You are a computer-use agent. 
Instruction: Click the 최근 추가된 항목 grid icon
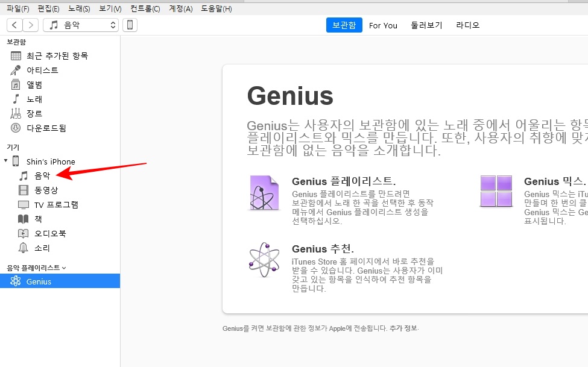coord(16,56)
